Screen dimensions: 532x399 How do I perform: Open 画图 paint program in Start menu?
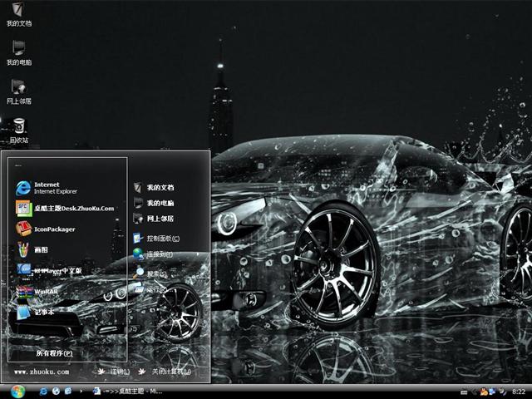coord(32,250)
